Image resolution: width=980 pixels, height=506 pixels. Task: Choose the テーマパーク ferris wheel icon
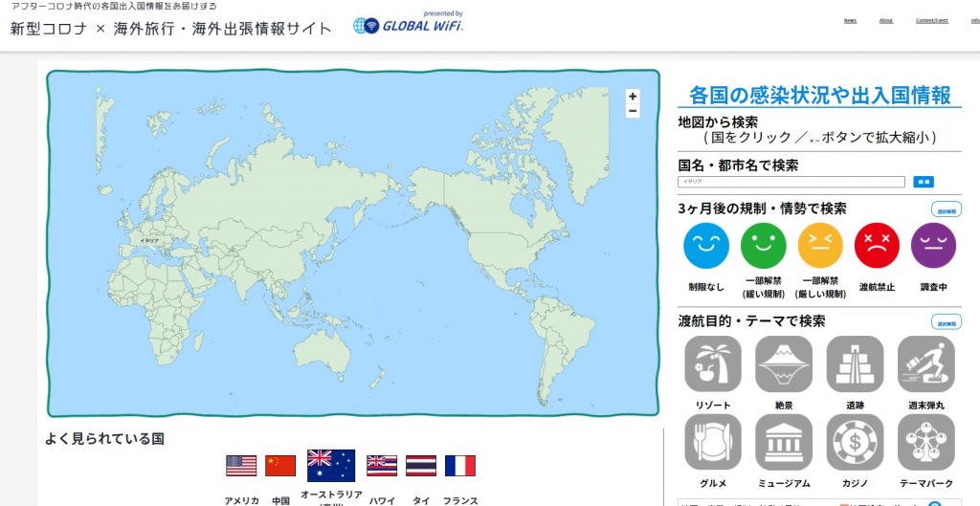point(926,442)
